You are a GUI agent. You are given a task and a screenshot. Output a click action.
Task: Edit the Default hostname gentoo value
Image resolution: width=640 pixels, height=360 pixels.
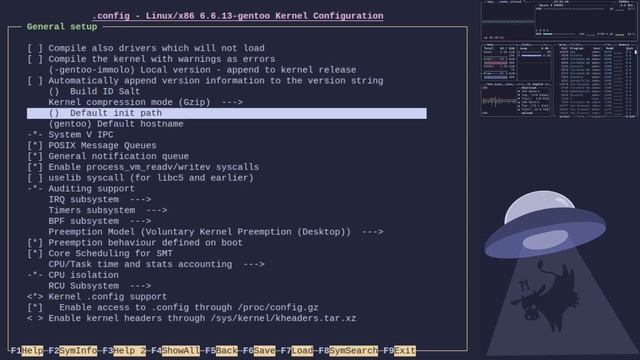(x=116, y=124)
